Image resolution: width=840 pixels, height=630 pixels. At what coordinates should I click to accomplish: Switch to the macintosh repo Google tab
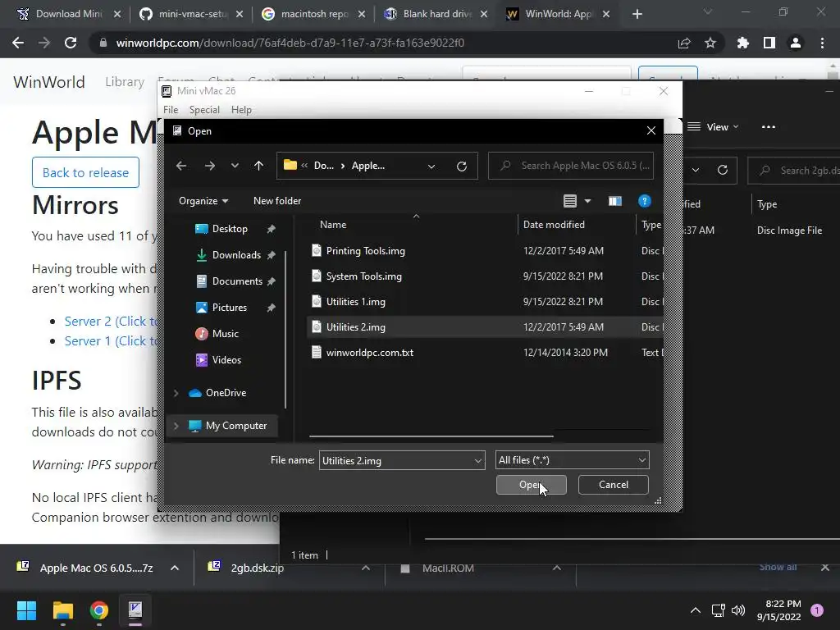(x=313, y=14)
